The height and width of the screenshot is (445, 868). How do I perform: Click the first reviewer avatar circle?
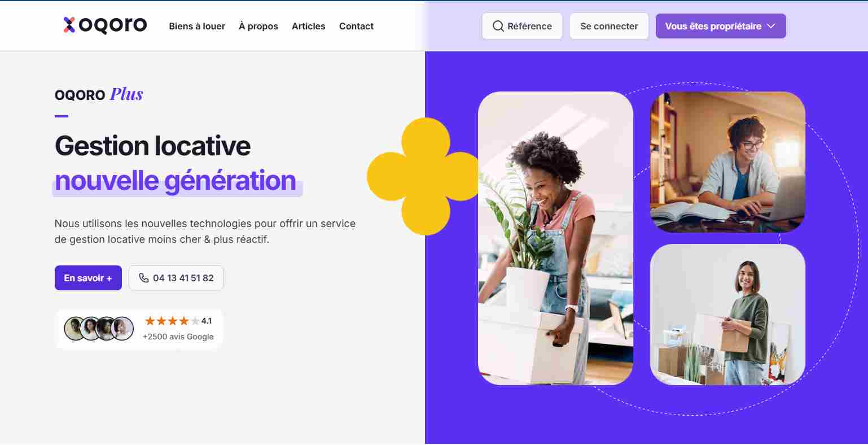tap(74, 329)
